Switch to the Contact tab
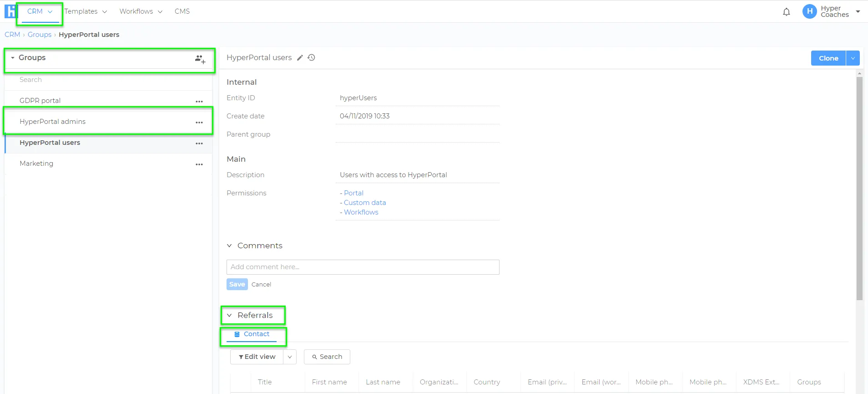Screen dimensions: 868x394 coord(252,334)
